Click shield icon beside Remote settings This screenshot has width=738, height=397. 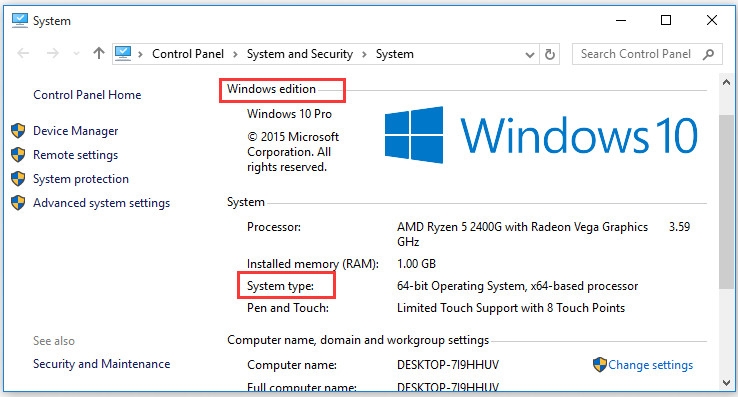click(18, 154)
